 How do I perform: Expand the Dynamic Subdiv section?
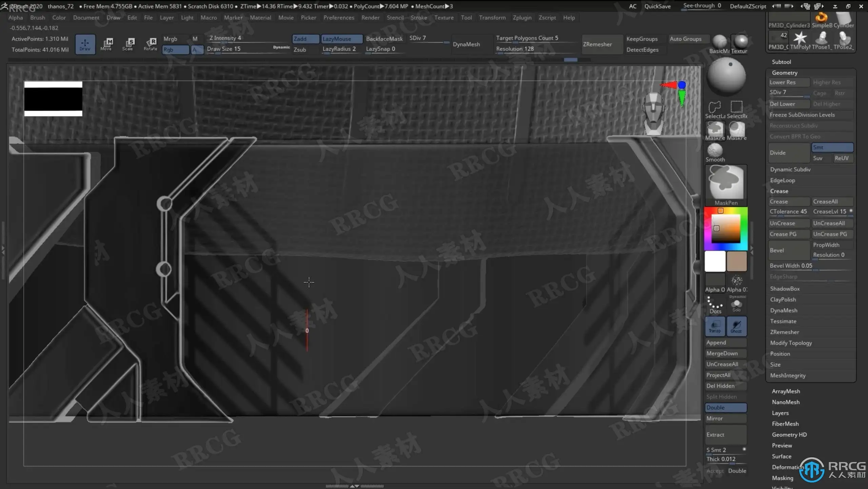(790, 169)
